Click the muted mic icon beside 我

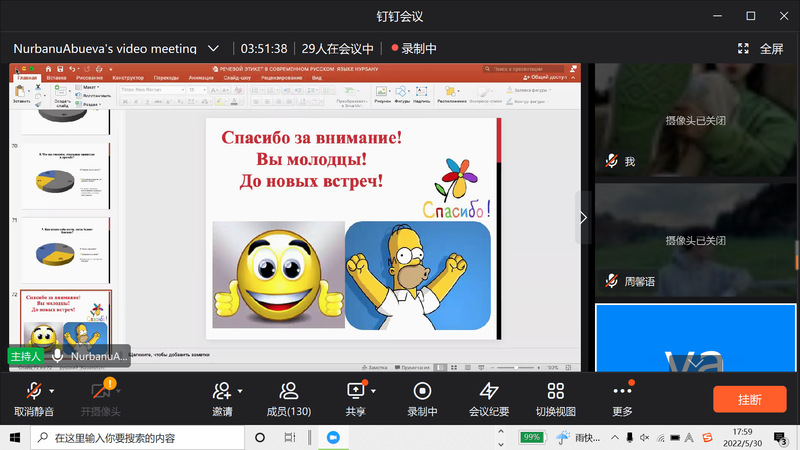pyautogui.click(x=611, y=161)
